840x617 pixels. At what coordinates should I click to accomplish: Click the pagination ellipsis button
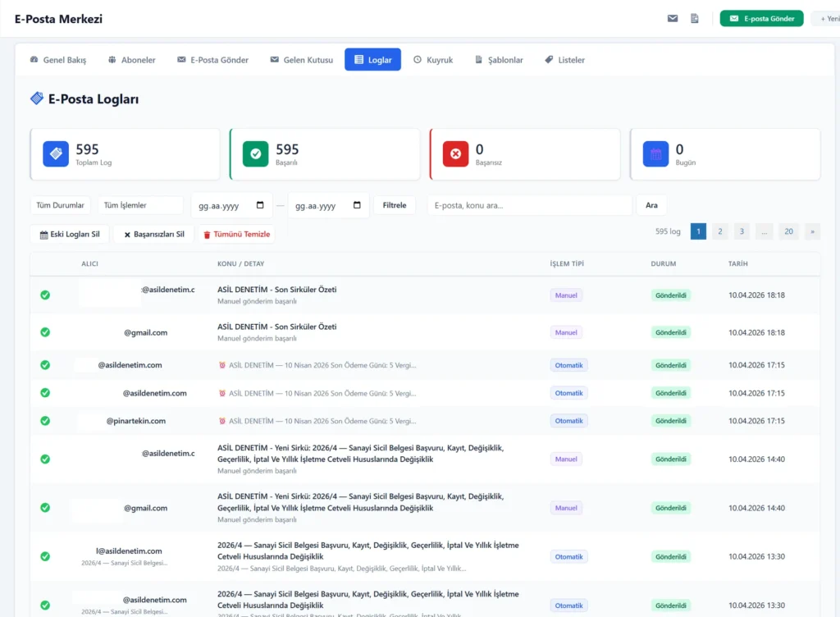[765, 231]
